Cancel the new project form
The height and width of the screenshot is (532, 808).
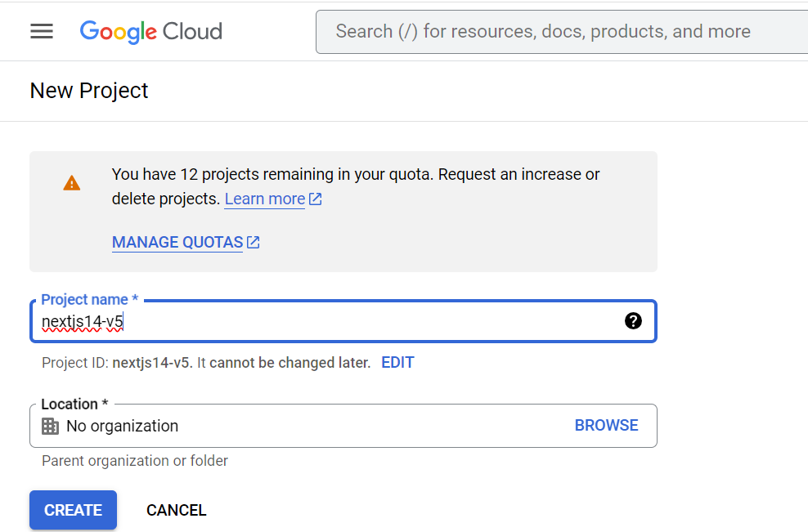[x=176, y=510]
